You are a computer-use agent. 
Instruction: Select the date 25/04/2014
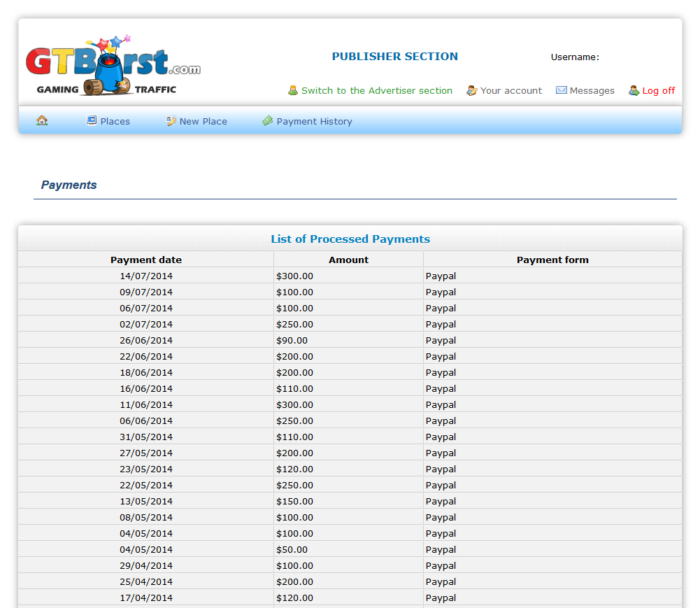point(146,581)
